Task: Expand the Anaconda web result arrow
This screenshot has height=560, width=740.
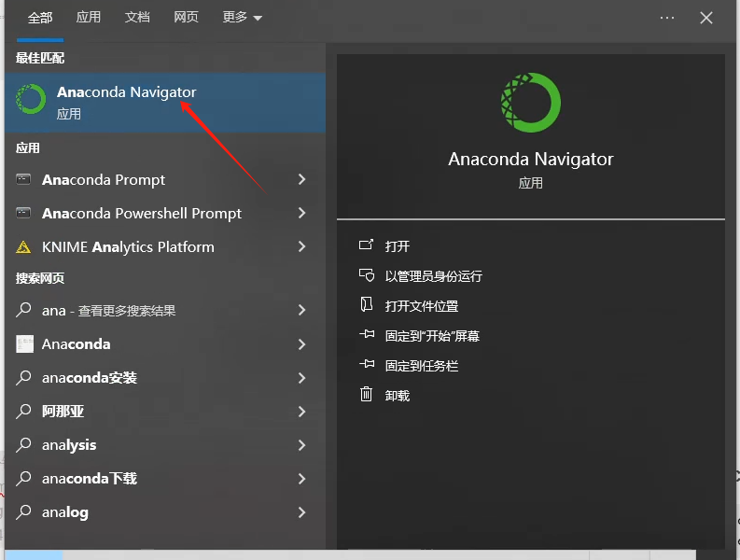Action: (x=302, y=344)
